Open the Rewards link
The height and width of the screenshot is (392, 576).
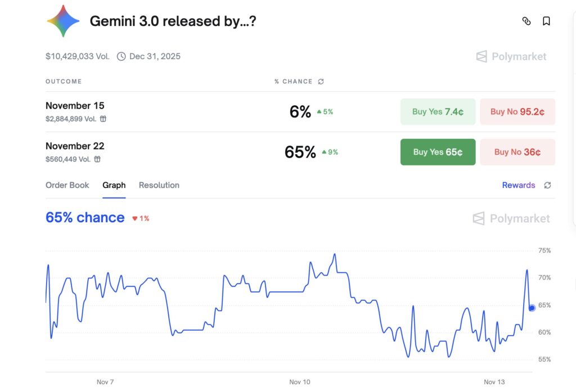click(x=518, y=185)
